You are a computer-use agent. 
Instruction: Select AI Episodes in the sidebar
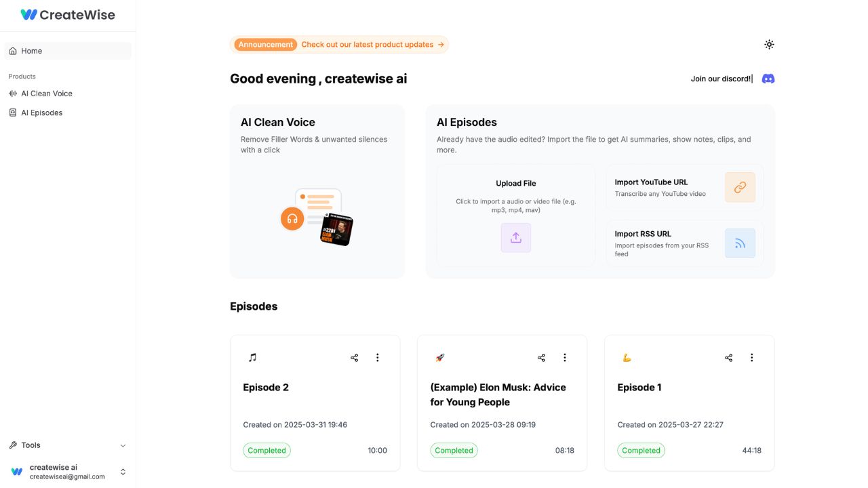tap(41, 113)
